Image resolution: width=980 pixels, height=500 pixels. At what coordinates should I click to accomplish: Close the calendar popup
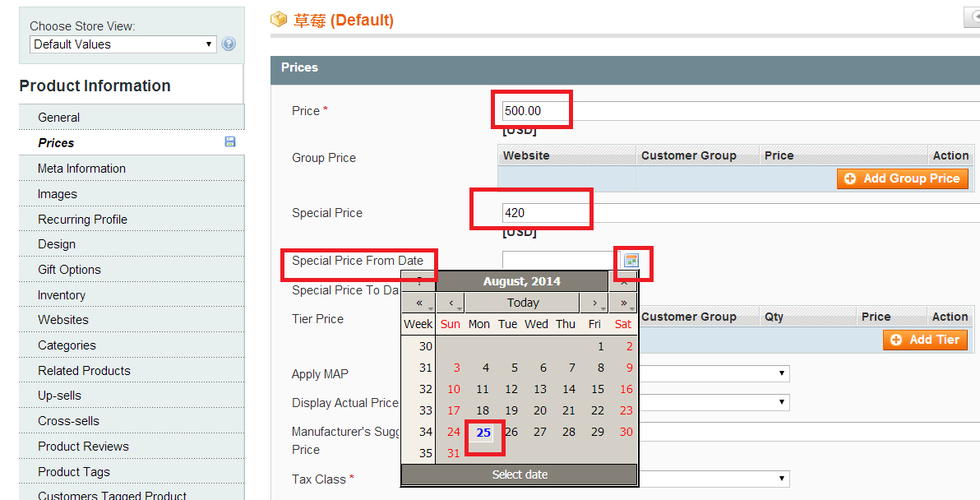click(623, 281)
